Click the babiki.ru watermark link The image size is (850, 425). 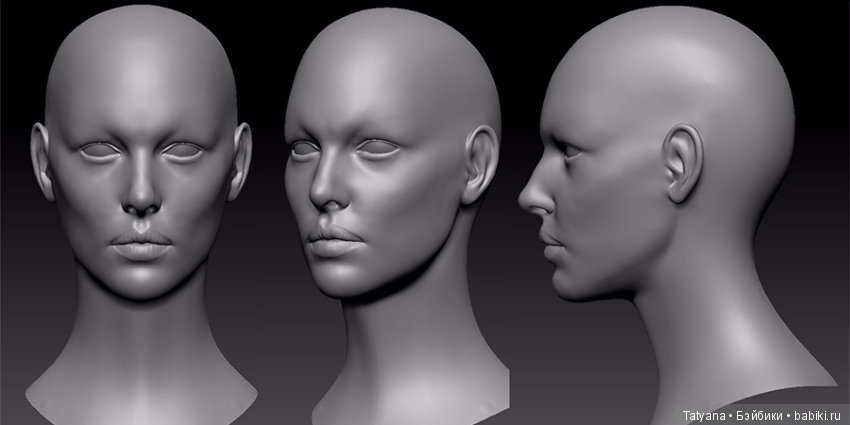[x=819, y=415]
